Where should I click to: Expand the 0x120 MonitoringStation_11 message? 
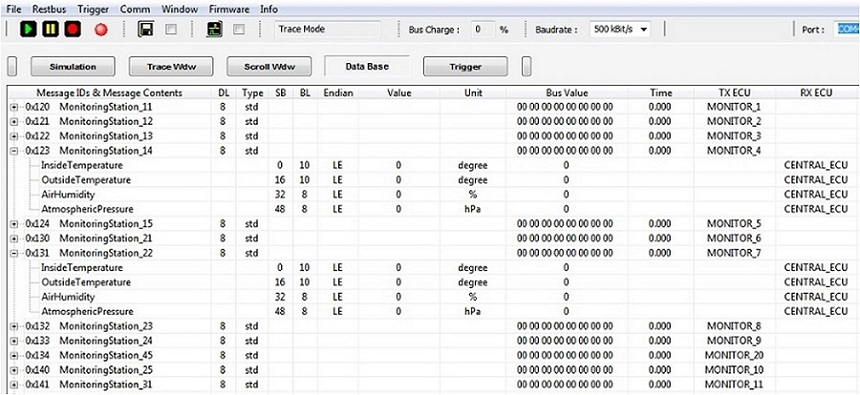tap(14, 107)
